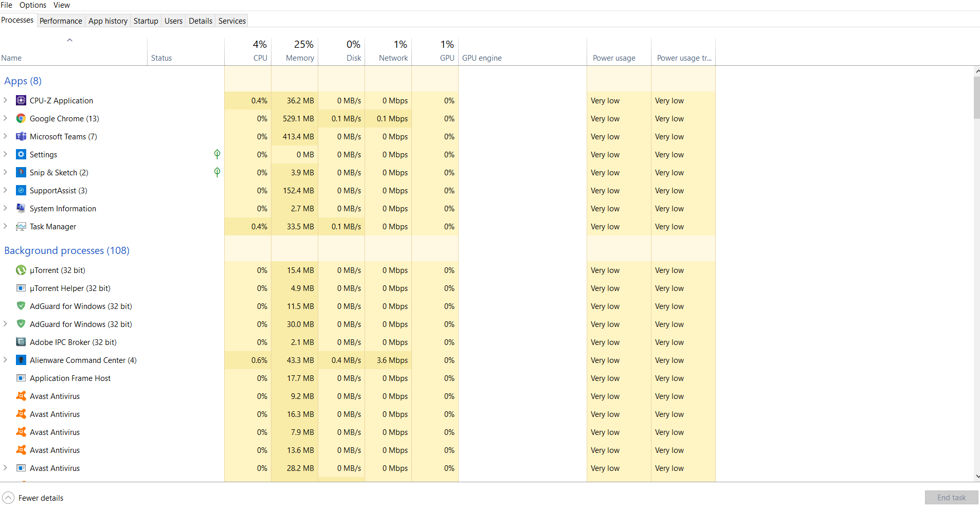Viewport: 980px width, 510px height.
Task: Open the Options menu
Action: 33,5
